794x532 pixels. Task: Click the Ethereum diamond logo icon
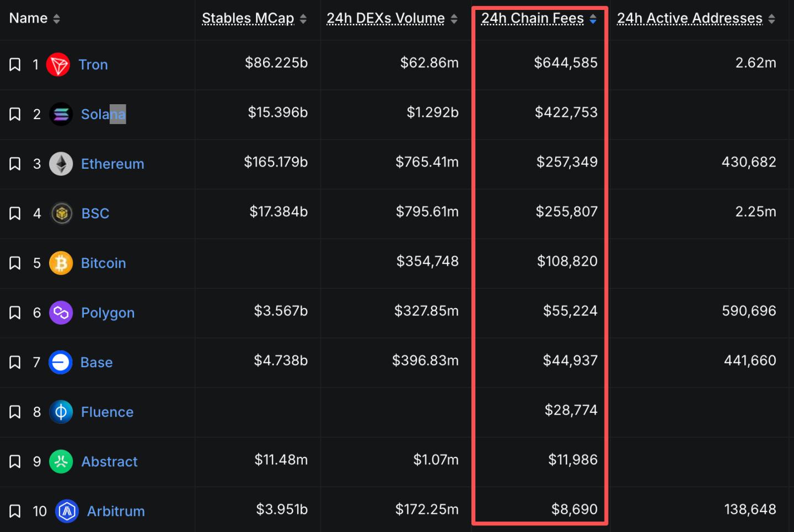[61, 164]
